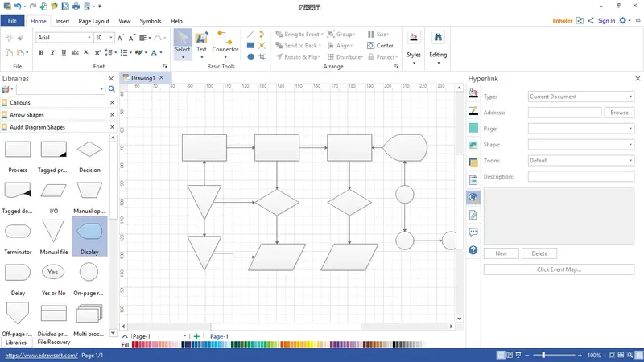The height and width of the screenshot is (362, 644).
Task: Open the Arial font name dropdown
Action: point(89,37)
